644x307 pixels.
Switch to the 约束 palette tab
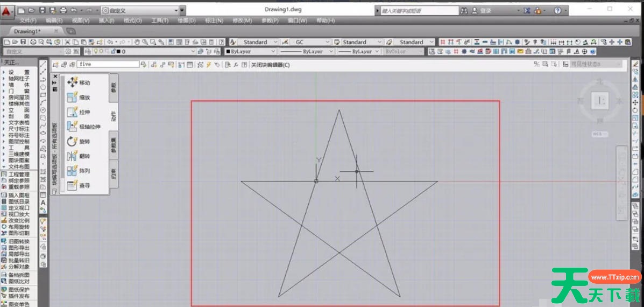(x=114, y=174)
